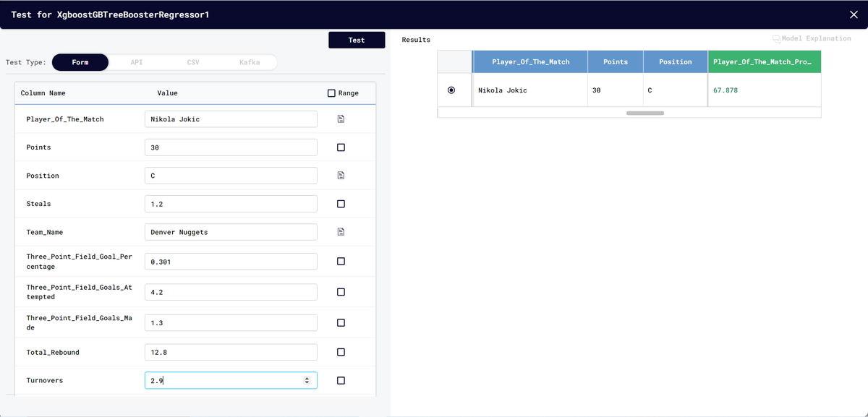Open value list icon for Player_Of_The_Match
The height and width of the screenshot is (417, 868).
(341, 119)
